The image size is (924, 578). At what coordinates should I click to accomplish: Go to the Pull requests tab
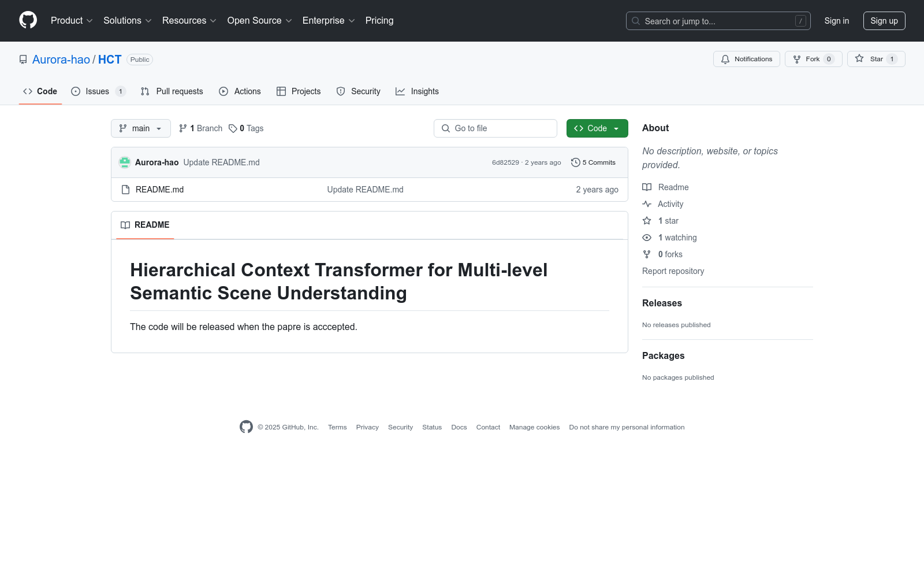point(172,91)
